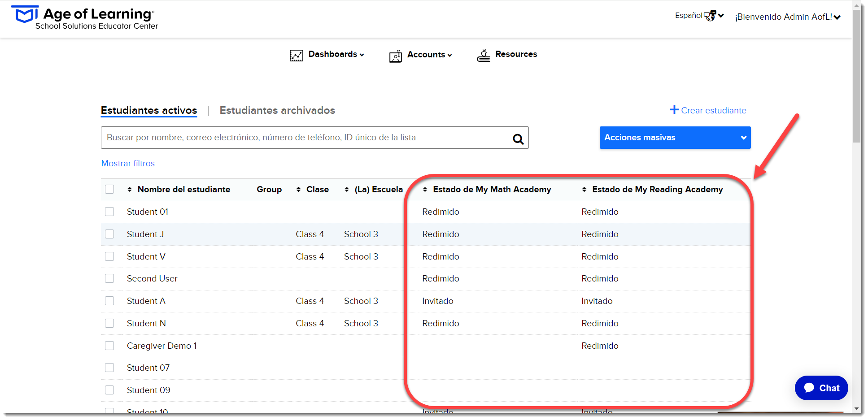This screenshot has height=420, width=868.
Task: Switch to the Estudiantes archivados tab
Action: pyautogui.click(x=277, y=110)
